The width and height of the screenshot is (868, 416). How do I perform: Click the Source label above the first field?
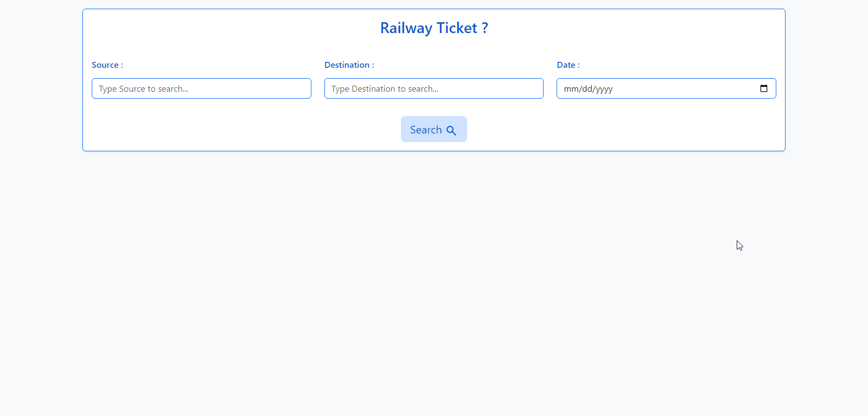point(107,65)
